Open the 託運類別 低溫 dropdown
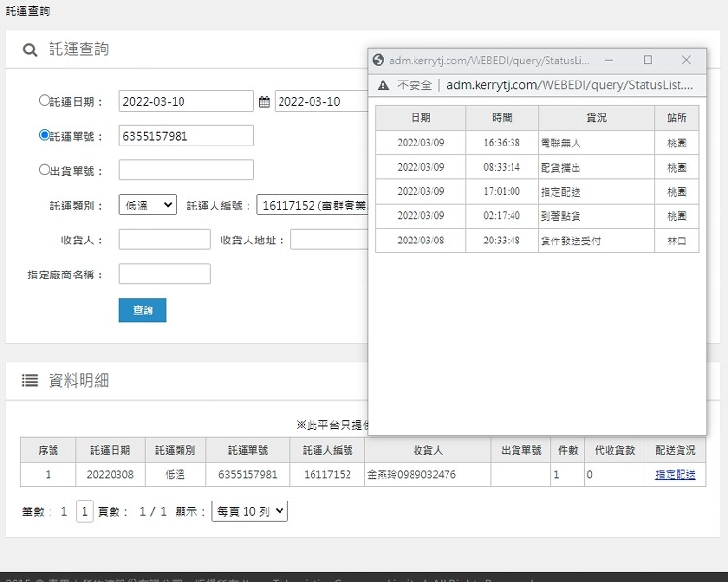728x582 pixels. click(148, 205)
